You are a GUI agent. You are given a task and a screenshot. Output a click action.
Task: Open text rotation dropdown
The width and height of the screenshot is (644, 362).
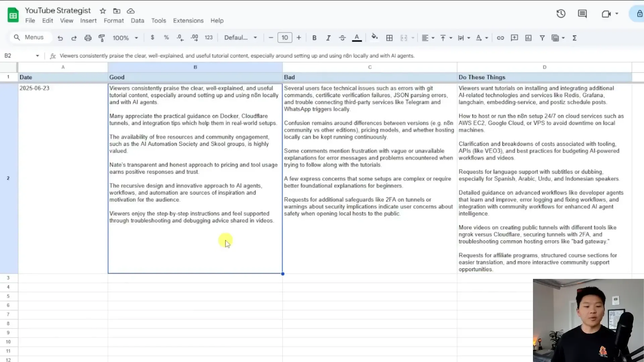click(482, 38)
